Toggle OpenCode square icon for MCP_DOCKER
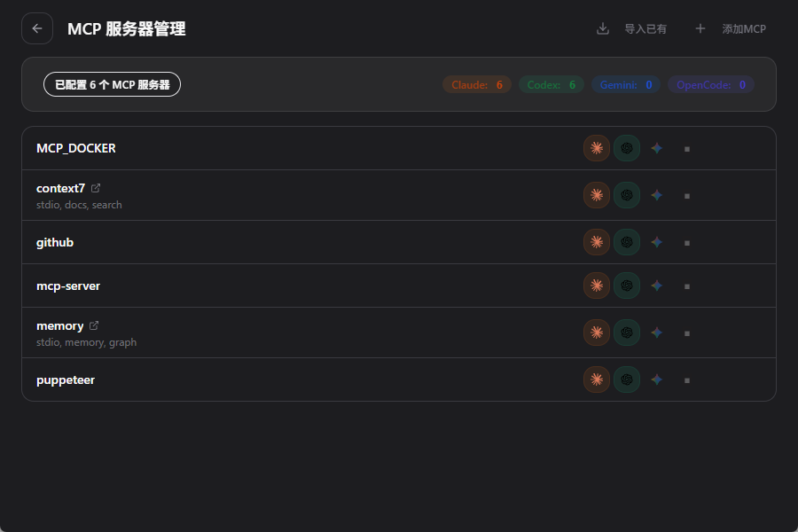This screenshot has height=532, width=798. click(x=687, y=149)
